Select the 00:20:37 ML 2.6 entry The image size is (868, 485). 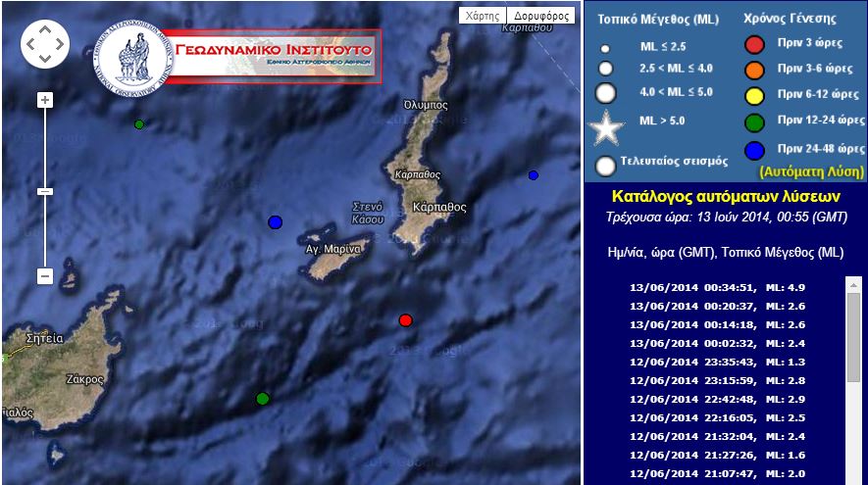click(717, 307)
